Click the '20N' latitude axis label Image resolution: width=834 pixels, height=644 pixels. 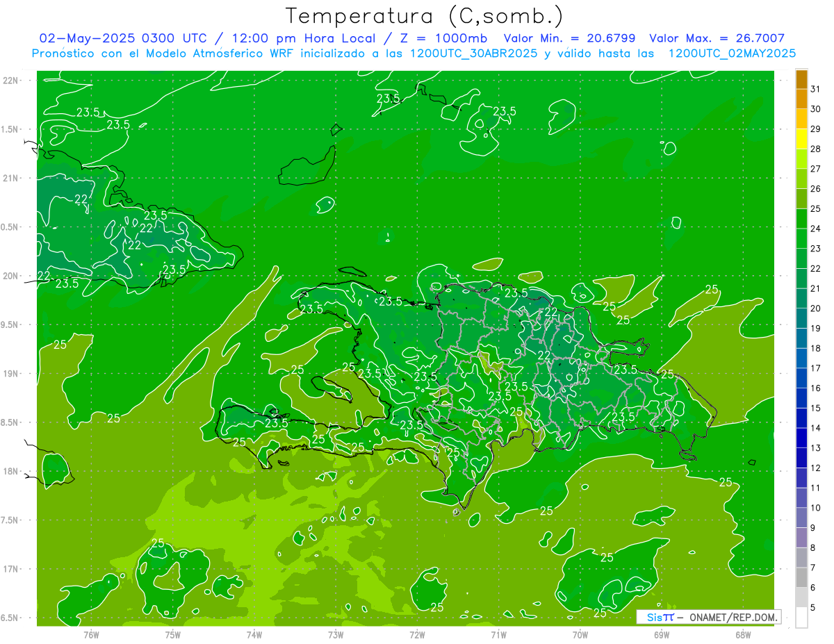[x=10, y=276]
